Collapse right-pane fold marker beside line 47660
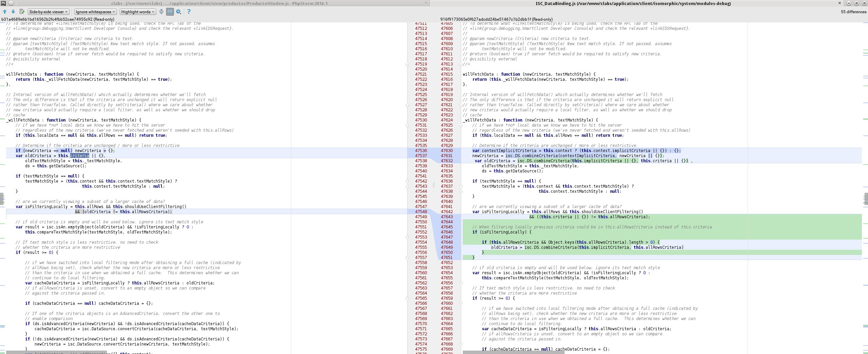The image size is (868, 354). 461,303
